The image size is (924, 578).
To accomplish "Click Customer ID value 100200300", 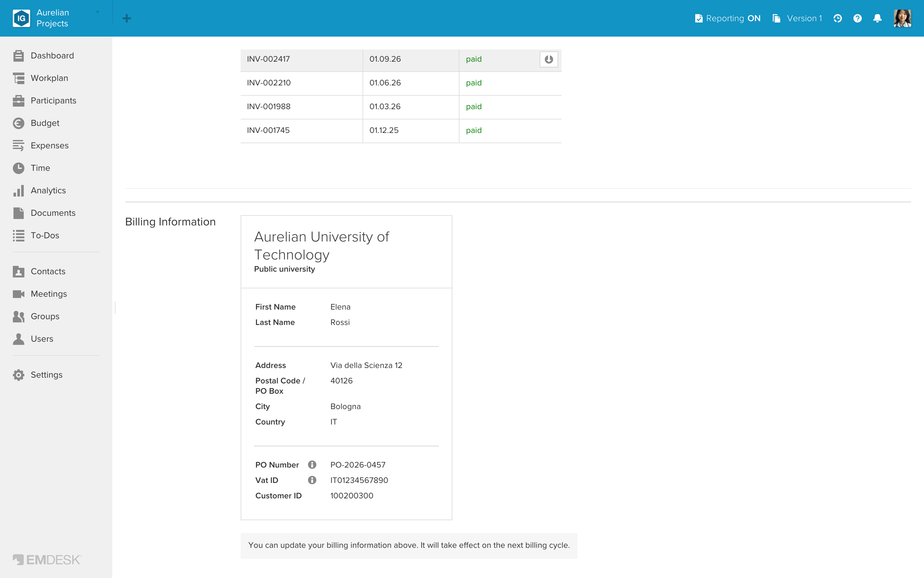I will 352,496.
